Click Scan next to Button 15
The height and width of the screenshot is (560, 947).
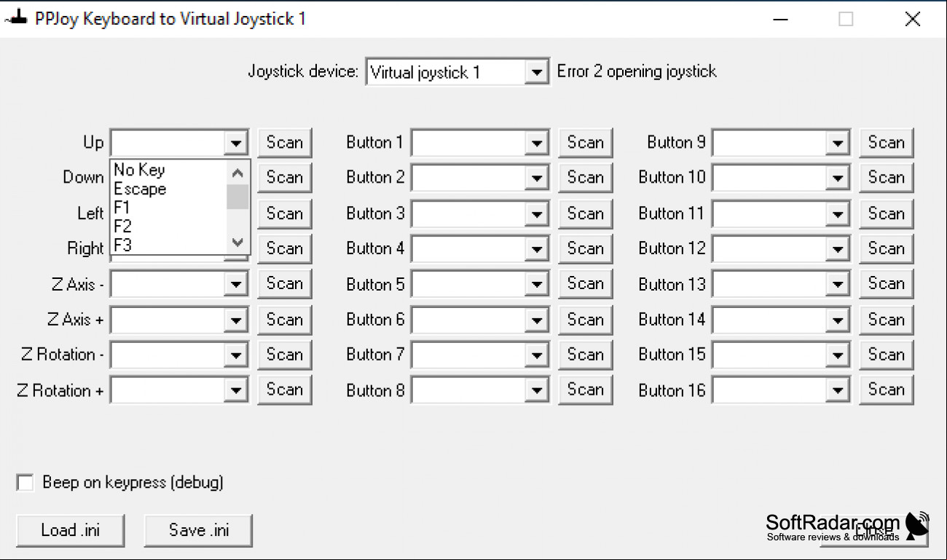click(x=887, y=355)
